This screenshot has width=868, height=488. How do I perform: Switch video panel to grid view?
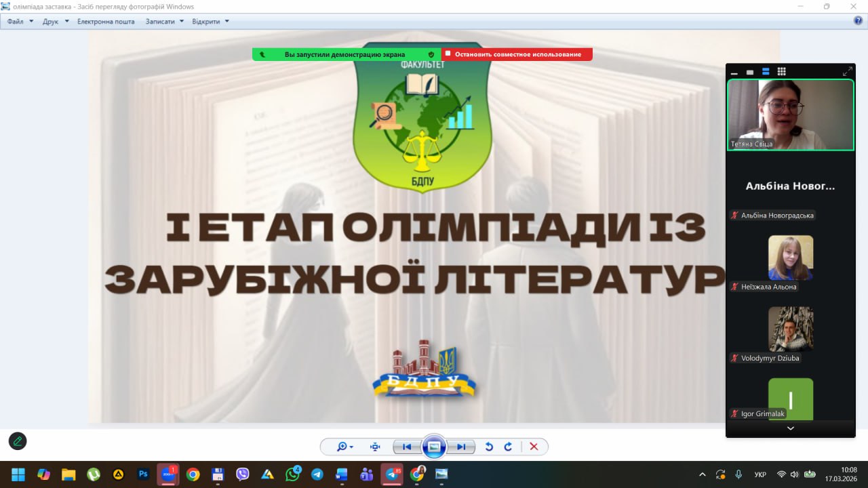click(x=781, y=72)
